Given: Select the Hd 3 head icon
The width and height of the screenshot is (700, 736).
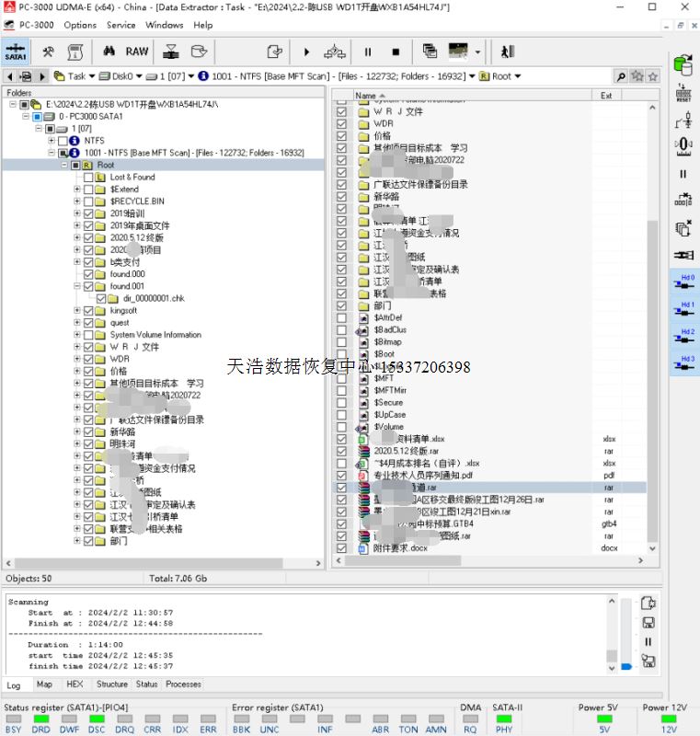Looking at the screenshot, I should pos(683,365).
